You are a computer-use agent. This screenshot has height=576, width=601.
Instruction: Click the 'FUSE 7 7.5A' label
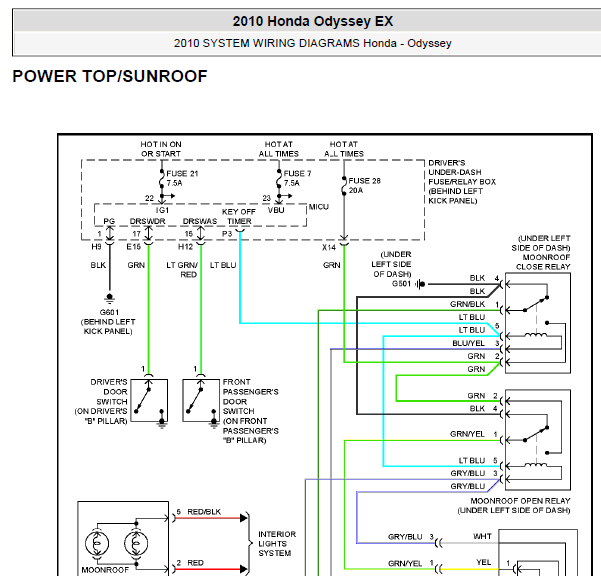coord(297,178)
